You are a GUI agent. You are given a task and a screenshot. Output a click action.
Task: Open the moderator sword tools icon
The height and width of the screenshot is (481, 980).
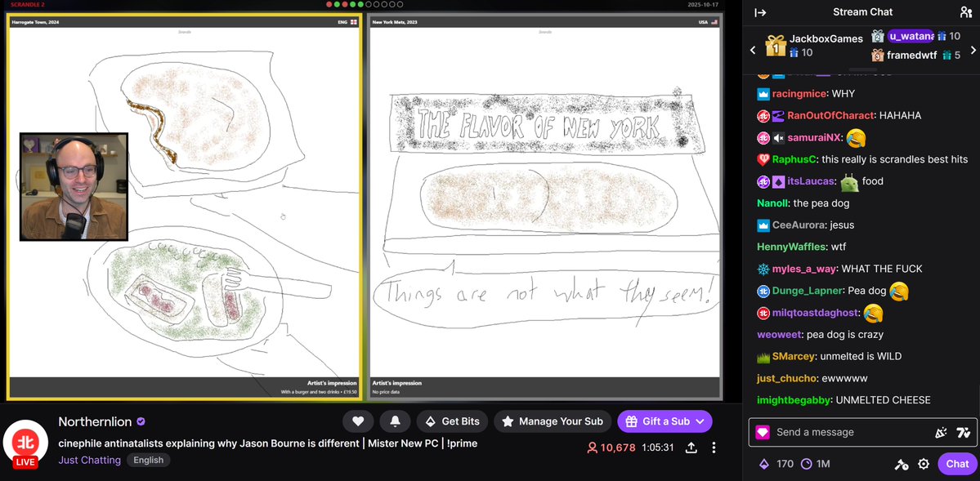point(901,464)
